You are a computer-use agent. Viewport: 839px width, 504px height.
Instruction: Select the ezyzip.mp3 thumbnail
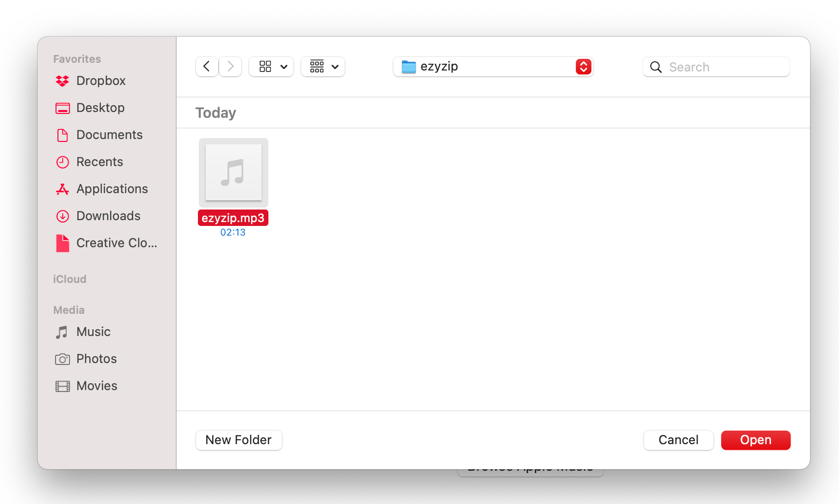(233, 172)
